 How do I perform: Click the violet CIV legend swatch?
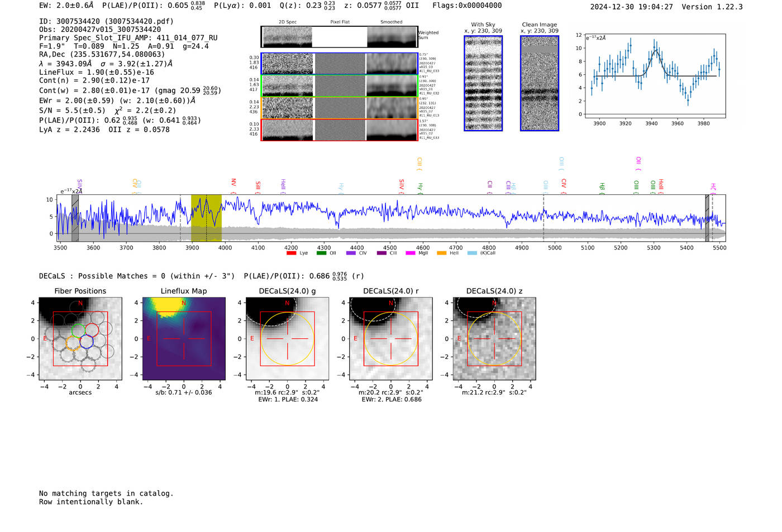coord(351,253)
